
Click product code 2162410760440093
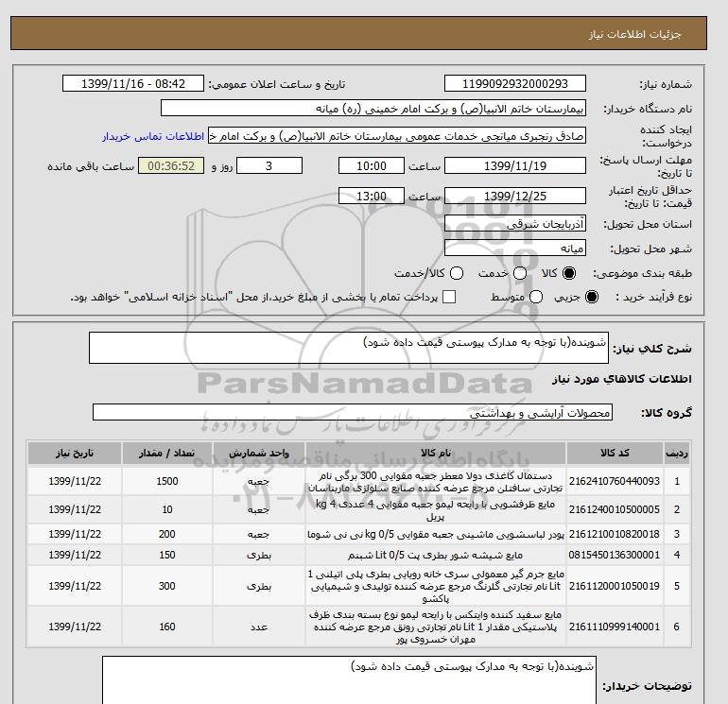click(x=615, y=481)
